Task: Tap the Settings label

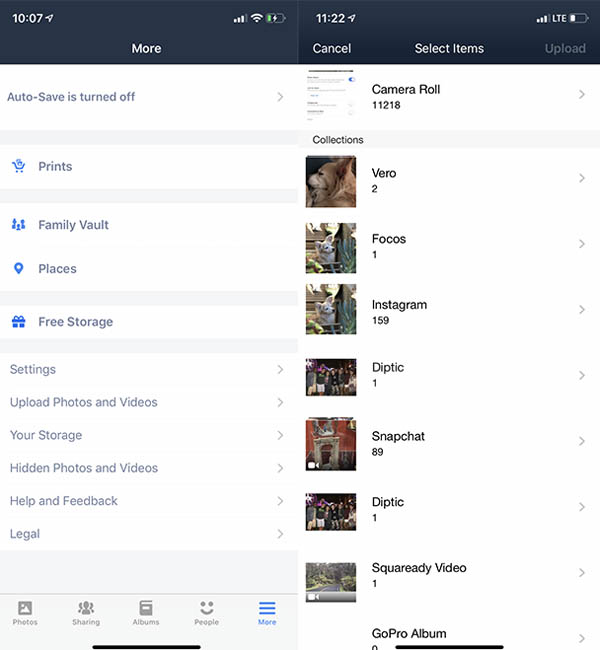Action: pyautogui.click(x=33, y=369)
